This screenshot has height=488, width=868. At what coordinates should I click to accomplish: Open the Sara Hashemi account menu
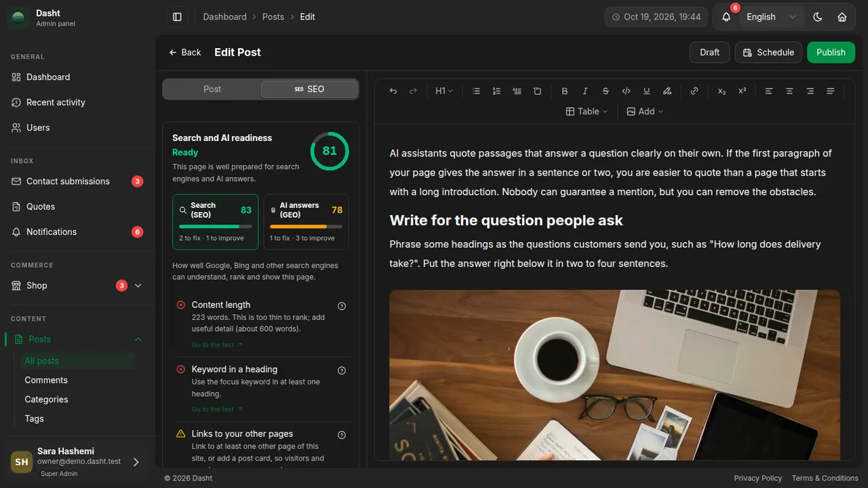(x=76, y=462)
